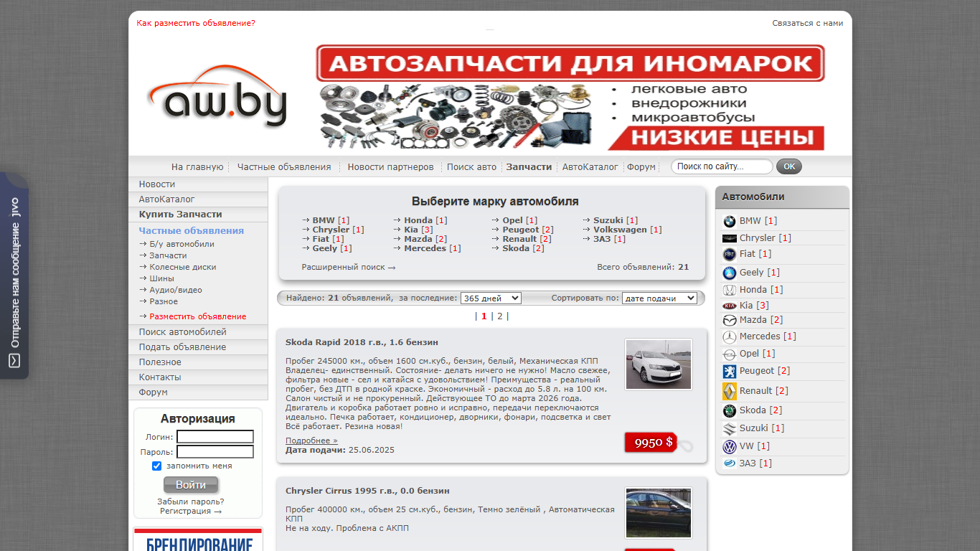Click the Пароль input field
This screenshot has width=980, height=551.
point(215,452)
